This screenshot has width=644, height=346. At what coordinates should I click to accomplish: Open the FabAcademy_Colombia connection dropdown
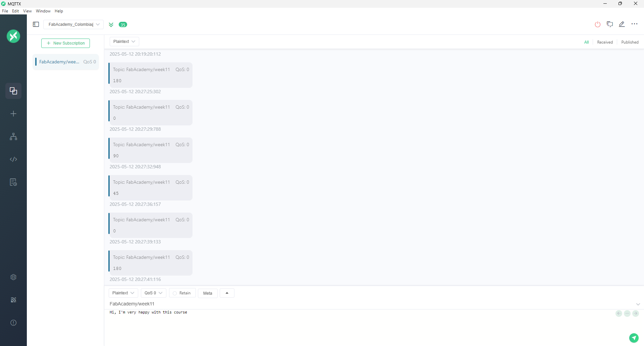coord(73,24)
